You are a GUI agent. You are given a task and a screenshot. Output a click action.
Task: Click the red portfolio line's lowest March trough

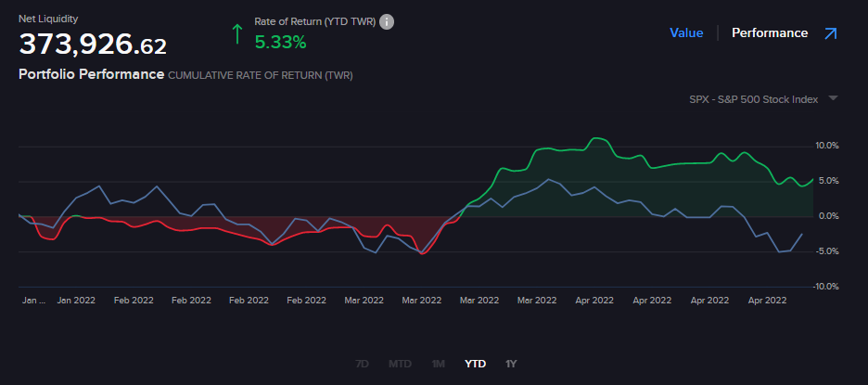tap(423, 253)
